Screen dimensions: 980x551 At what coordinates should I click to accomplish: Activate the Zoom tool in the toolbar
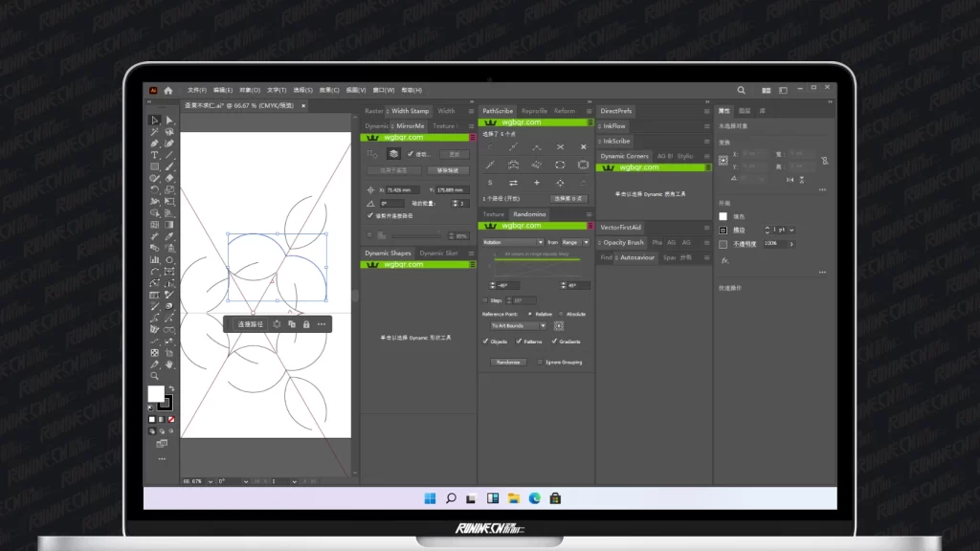click(154, 376)
